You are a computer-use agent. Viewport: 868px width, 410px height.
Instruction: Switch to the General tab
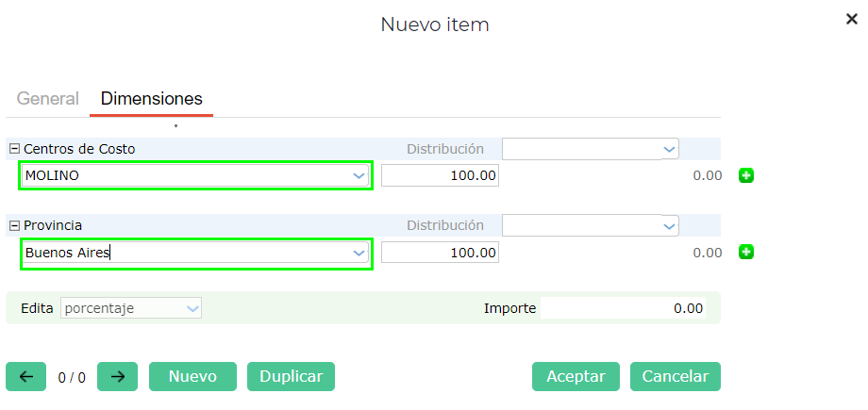[47, 99]
